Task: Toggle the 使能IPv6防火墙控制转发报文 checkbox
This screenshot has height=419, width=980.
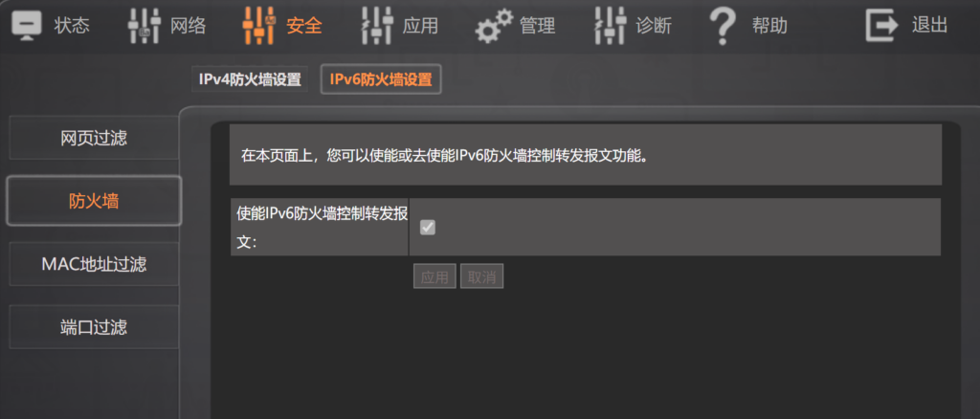Action: coord(428,228)
